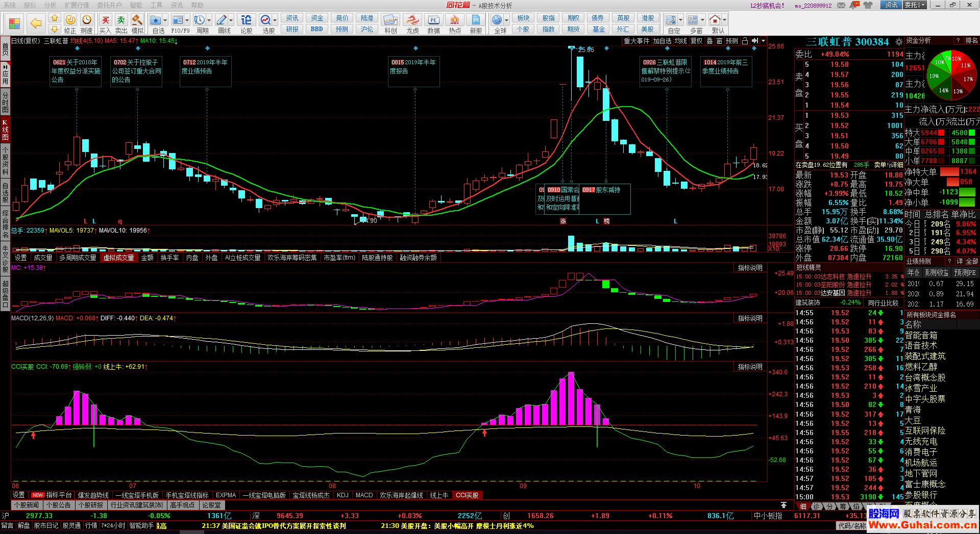Expand the 自选 dropdown arrow
This screenshot has height=534, width=980.
click(x=165, y=20)
